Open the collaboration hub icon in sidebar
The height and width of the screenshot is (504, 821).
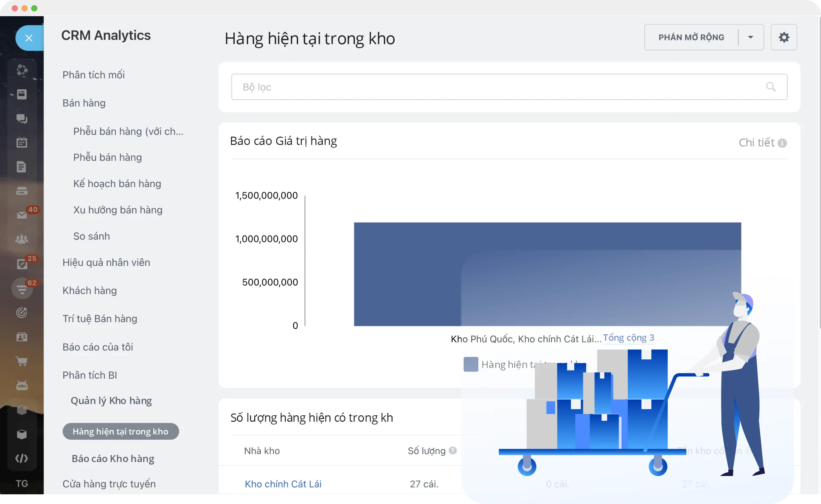pos(22,70)
